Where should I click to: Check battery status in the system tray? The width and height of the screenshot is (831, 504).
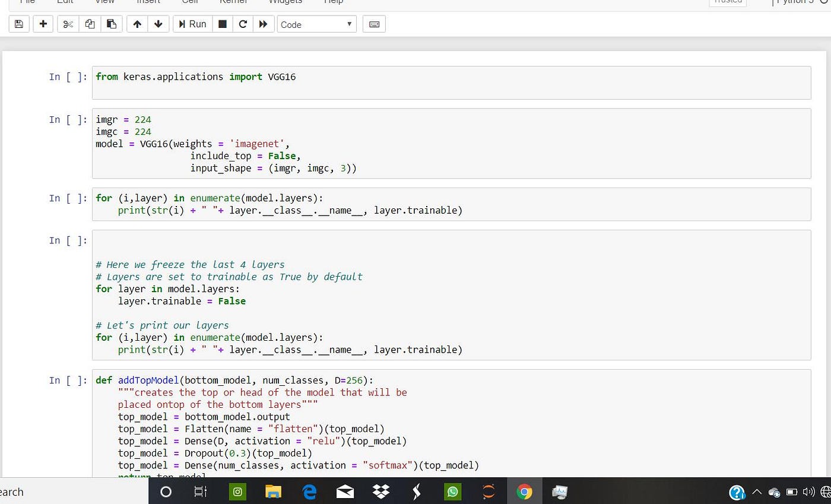click(x=791, y=492)
